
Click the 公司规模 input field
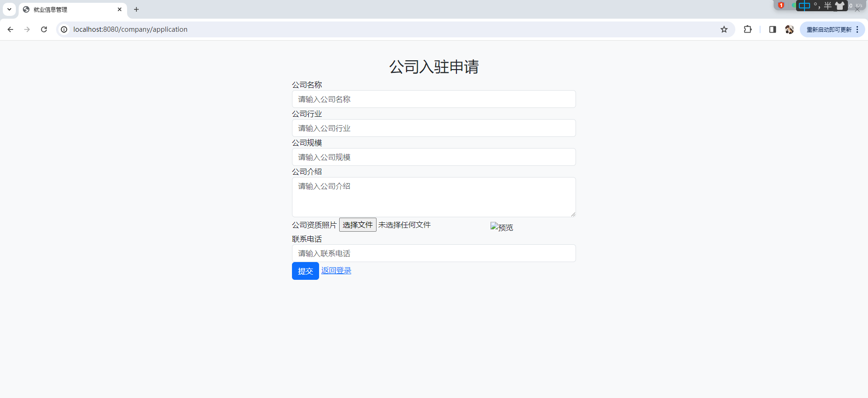(x=434, y=157)
